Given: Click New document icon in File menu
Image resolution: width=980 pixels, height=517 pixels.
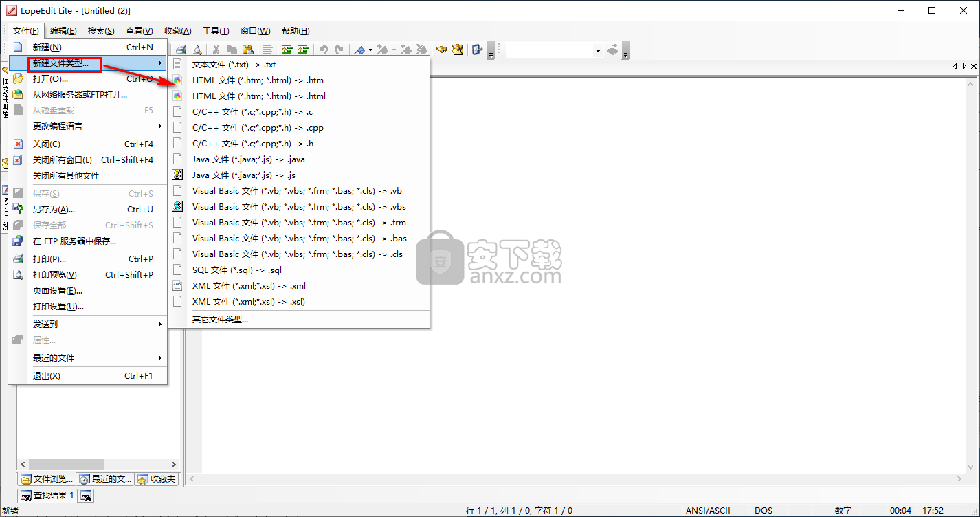Looking at the screenshot, I should click(19, 47).
